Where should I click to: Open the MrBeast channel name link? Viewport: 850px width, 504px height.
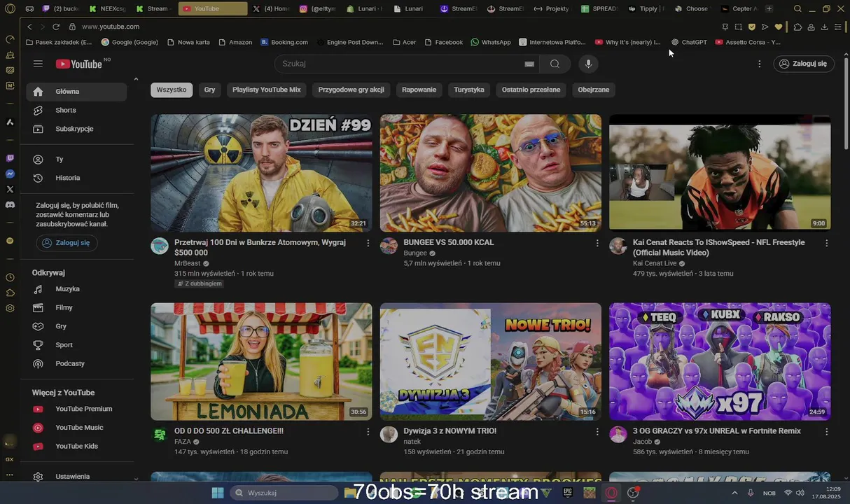(187, 263)
